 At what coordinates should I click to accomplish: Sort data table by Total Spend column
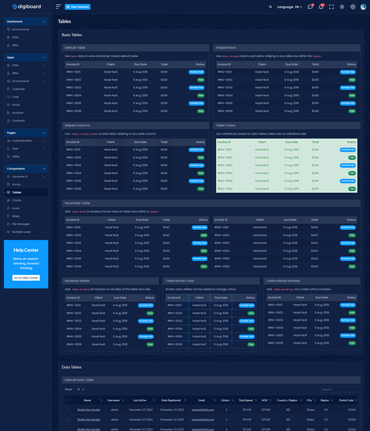(247, 400)
